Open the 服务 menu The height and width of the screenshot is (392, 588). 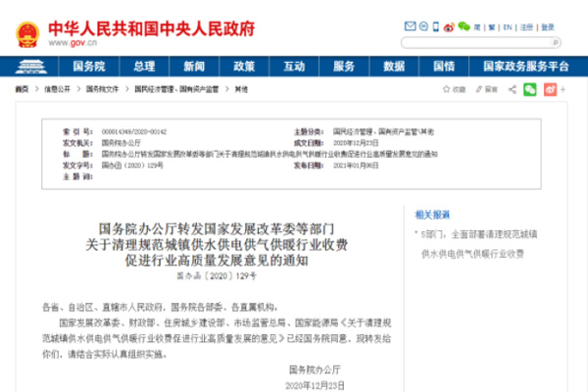pyautogui.click(x=344, y=67)
